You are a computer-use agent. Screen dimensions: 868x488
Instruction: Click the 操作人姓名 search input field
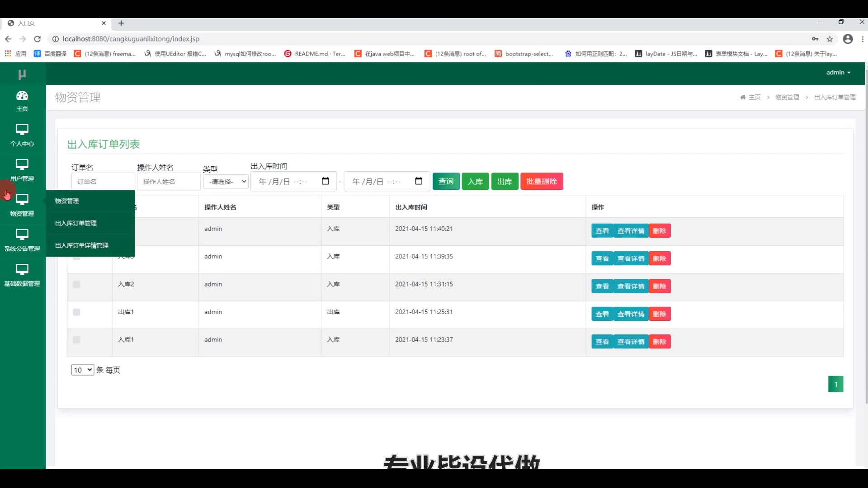click(169, 182)
